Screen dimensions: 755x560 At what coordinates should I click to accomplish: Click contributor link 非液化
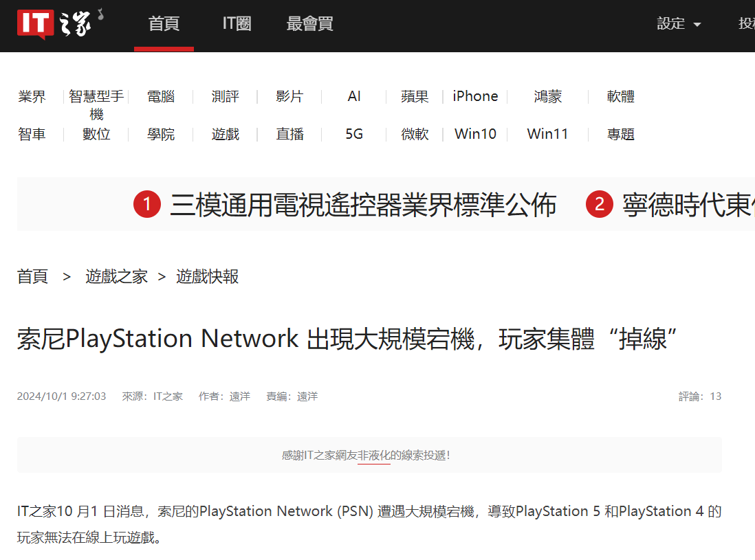click(x=375, y=456)
